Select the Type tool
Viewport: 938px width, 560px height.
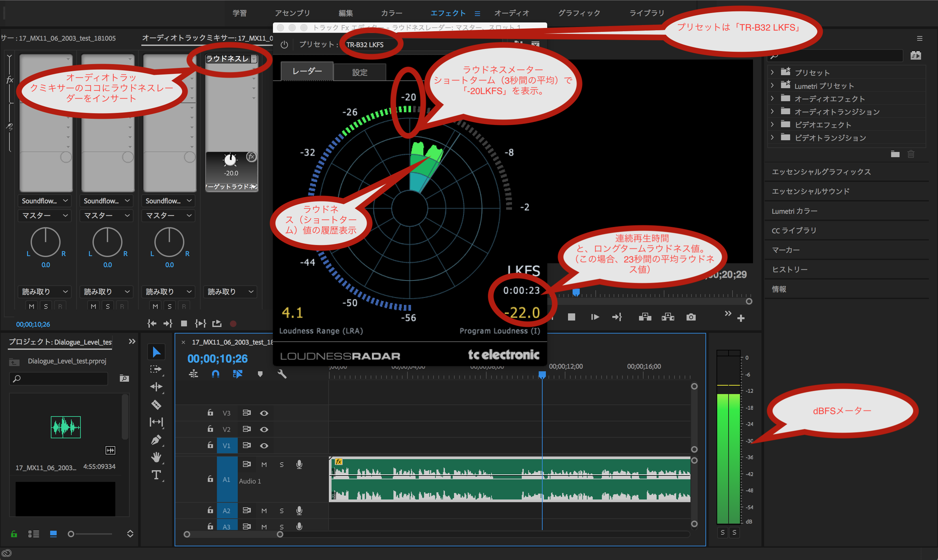click(x=156, y=475)
